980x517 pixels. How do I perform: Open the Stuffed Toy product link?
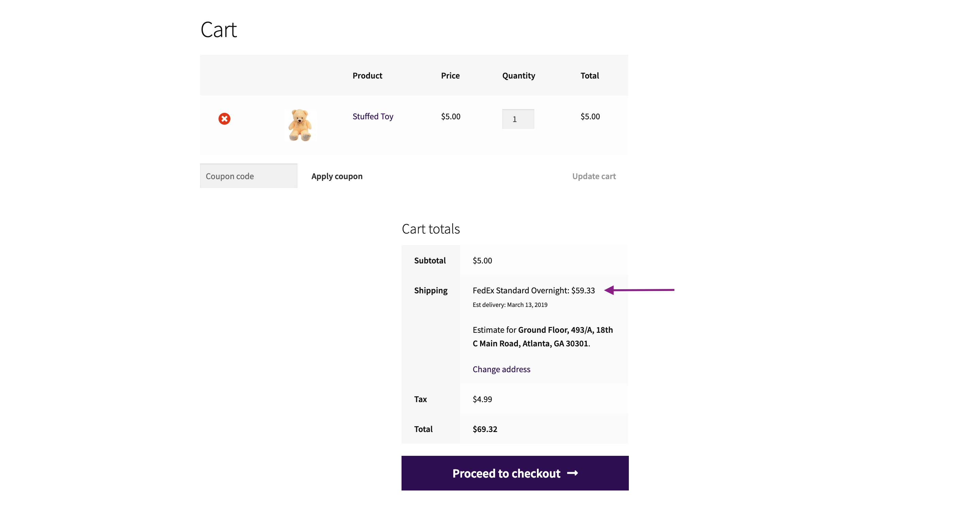coord(373,117)
